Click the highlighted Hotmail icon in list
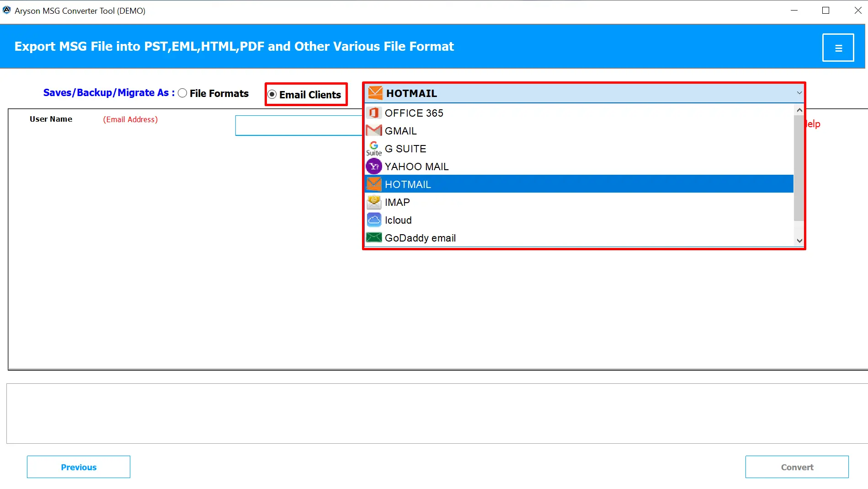The image size is (868, 489). [x=374, y=184]
